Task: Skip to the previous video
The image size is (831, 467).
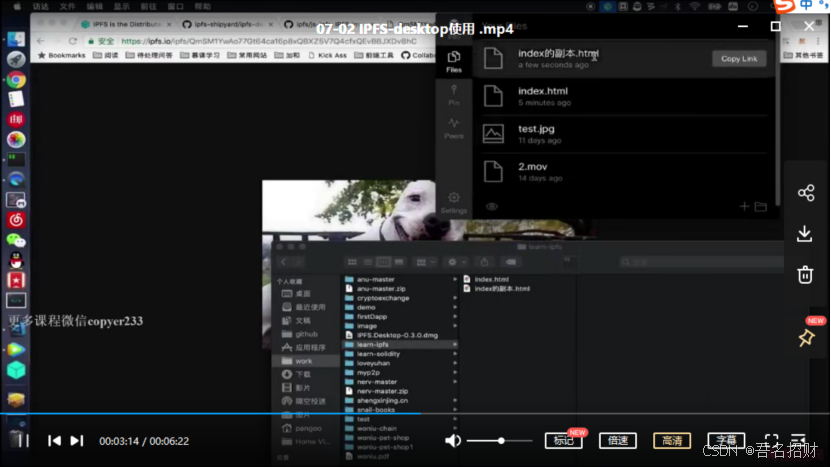Action: tap(54, 440)
